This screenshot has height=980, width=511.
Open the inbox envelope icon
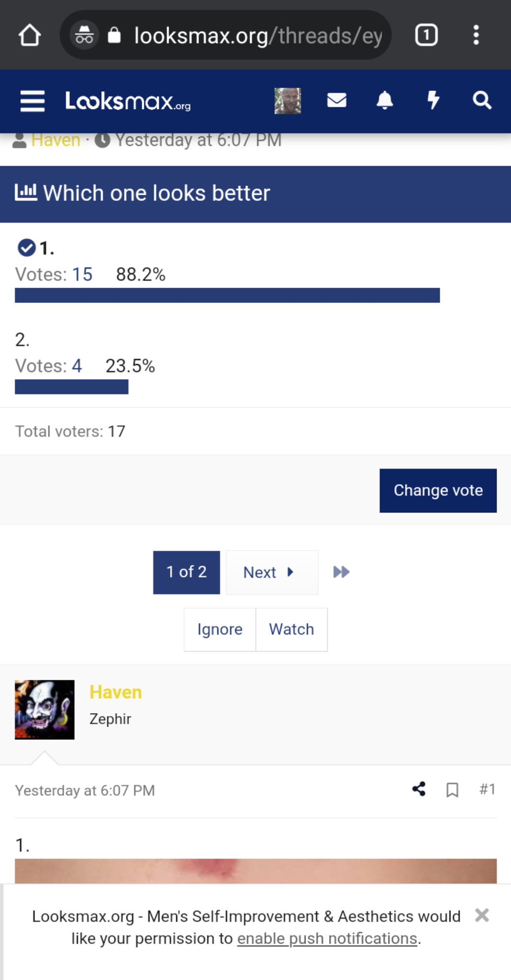pyautogui.click(x=337, y=100)
